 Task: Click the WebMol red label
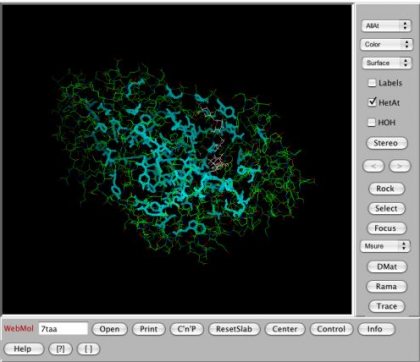[x=19, y=329]
